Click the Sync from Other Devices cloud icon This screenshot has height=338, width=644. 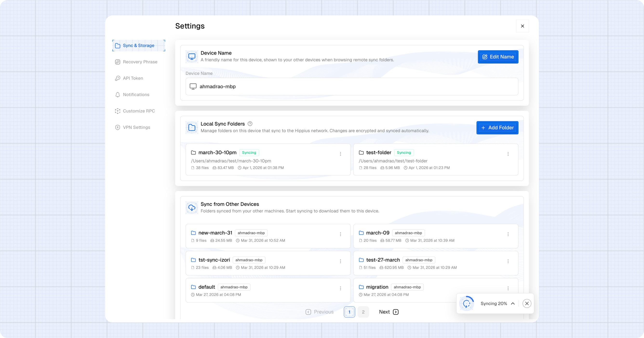coord(192,208)
